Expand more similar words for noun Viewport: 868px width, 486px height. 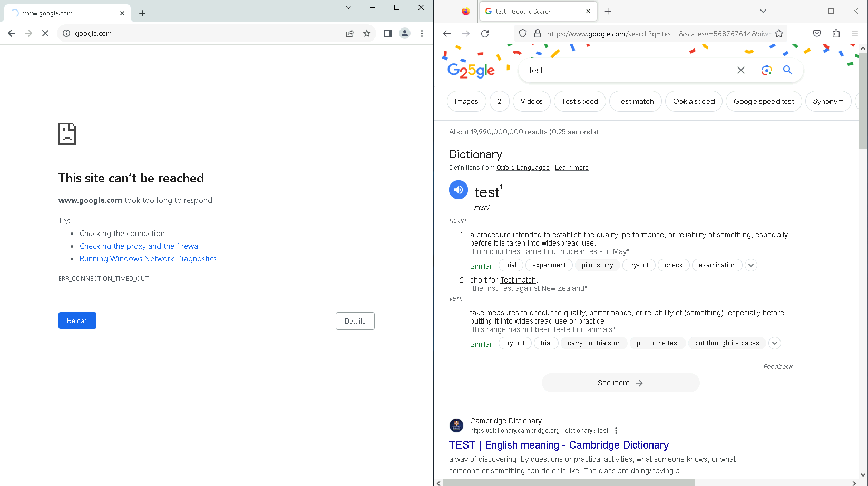pyautogui.click(x=751, y=265)
